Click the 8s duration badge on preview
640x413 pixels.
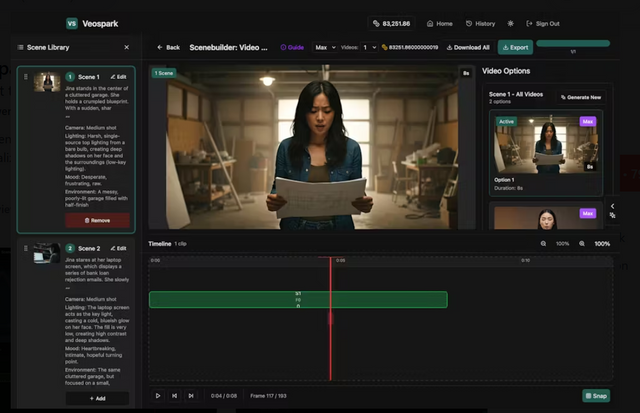click(x=466, y=73)
